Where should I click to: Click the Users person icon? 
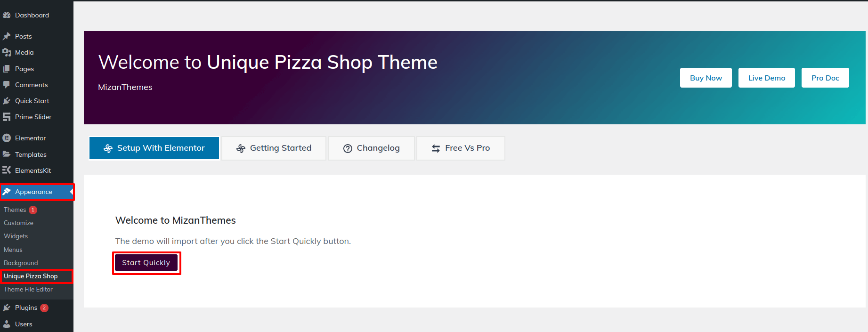(x=7, y=324)
